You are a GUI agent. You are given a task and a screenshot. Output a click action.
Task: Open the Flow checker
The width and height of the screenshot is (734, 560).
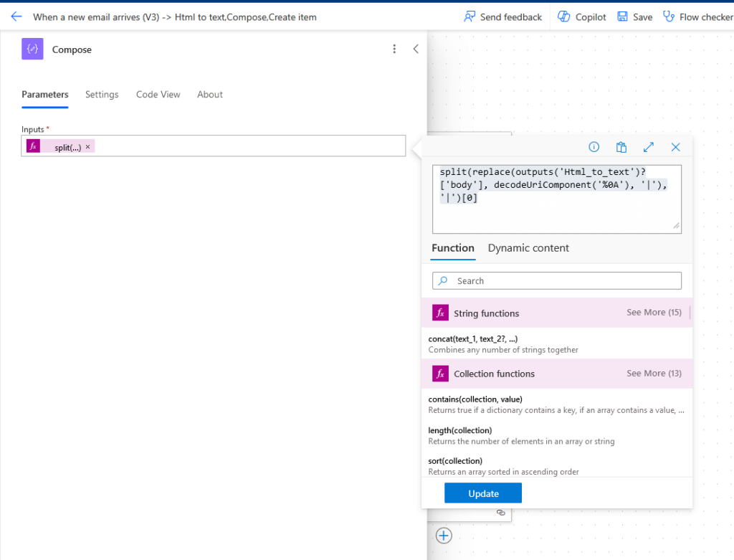coord(698,17)
